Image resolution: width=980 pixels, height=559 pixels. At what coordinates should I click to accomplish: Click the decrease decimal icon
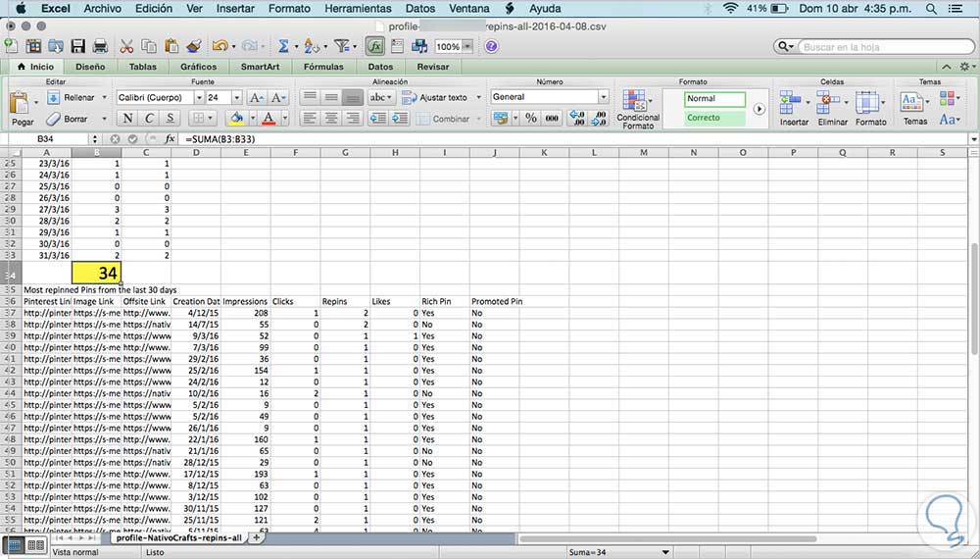click(x=599, y=119)
